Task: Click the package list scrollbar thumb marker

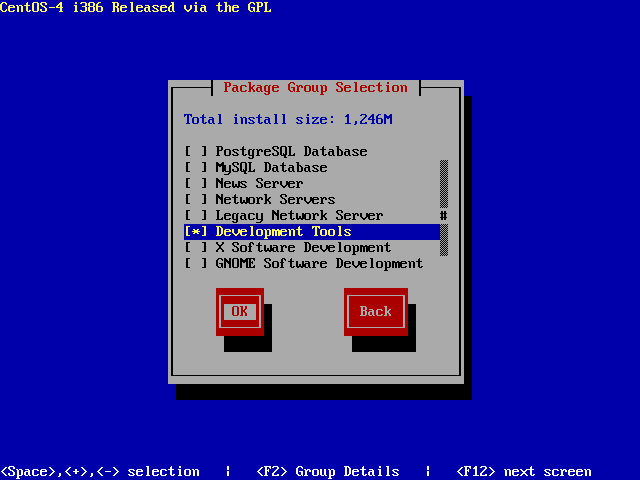Action: [x=444, y=216]
